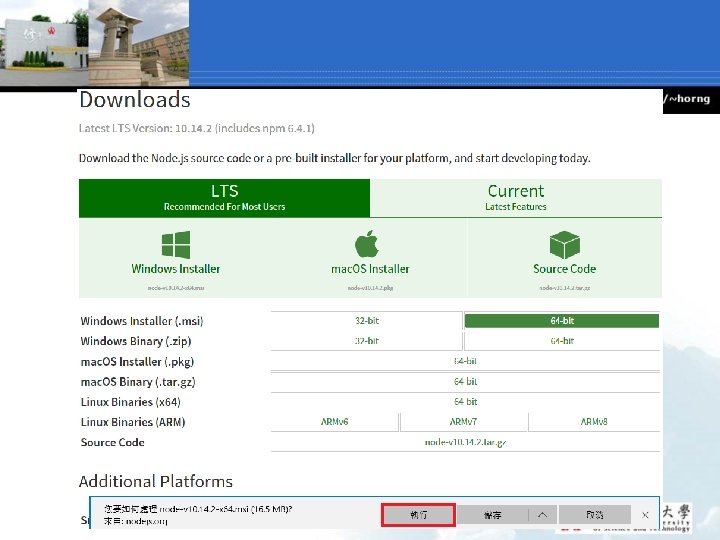Switch to the LTS tab
The width and height of the screenshot is (720, 540).
225,198
